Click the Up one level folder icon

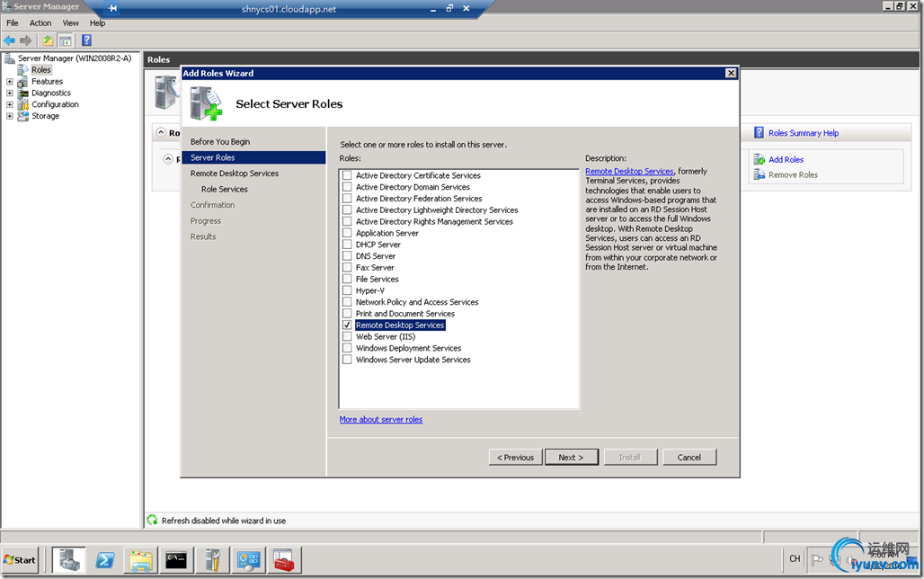pos(48,40)
